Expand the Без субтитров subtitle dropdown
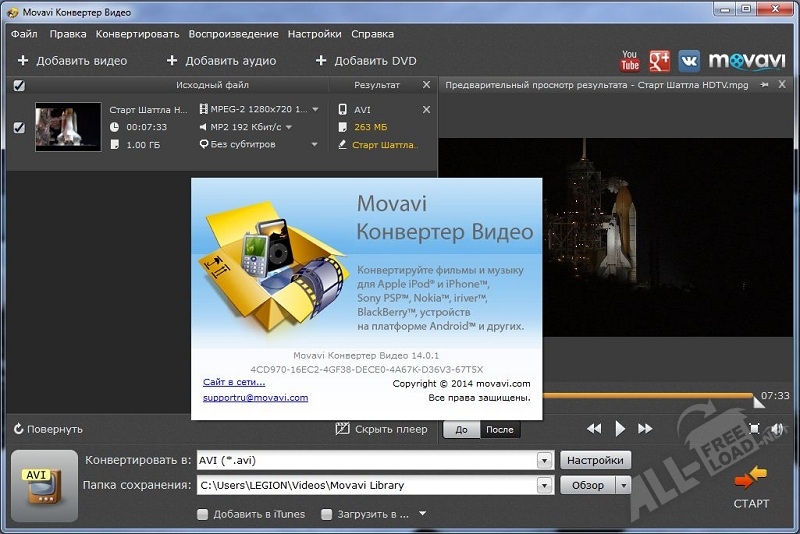This screenshot has height=534, width=800. [x=314, y=144]
